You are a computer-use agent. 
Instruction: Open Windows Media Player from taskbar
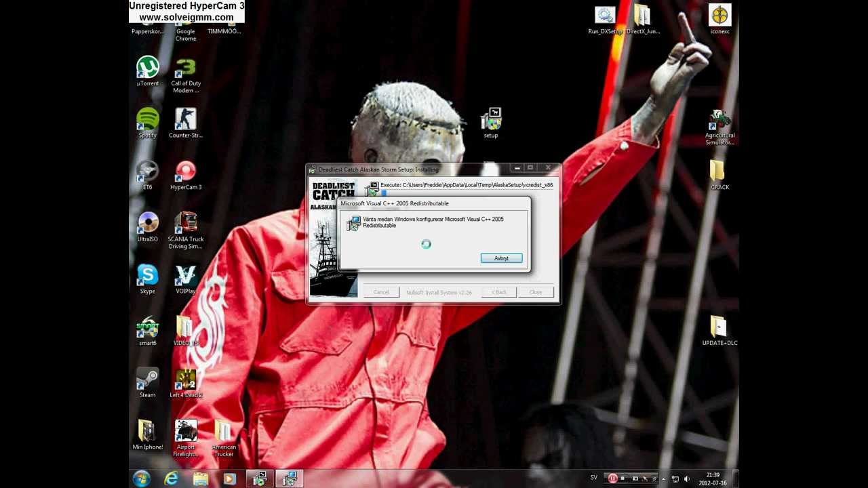click(229, 479)
